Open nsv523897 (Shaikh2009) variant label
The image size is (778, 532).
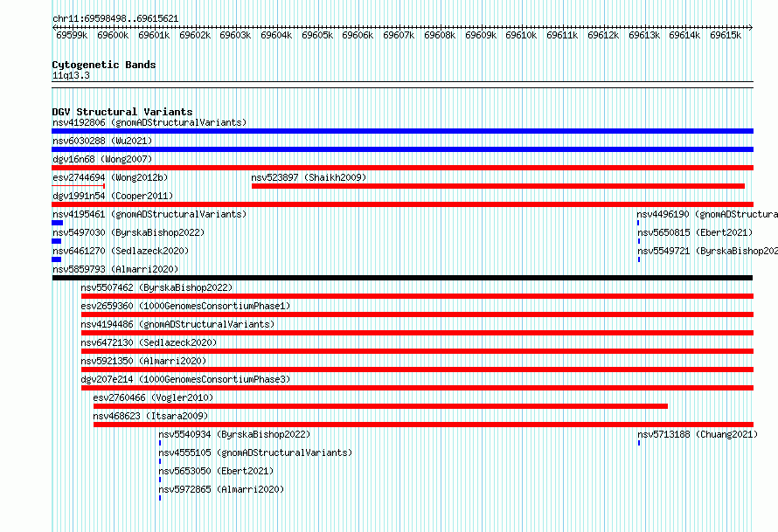309,177
